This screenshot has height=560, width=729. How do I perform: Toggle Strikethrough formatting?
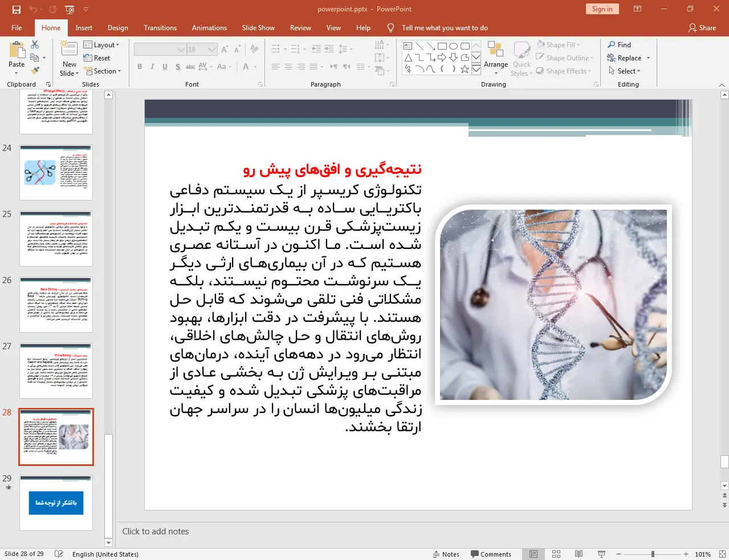click(190, 67)
